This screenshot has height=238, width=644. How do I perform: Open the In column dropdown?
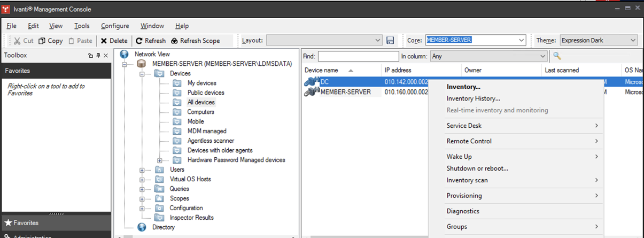(x=543, y=56)
